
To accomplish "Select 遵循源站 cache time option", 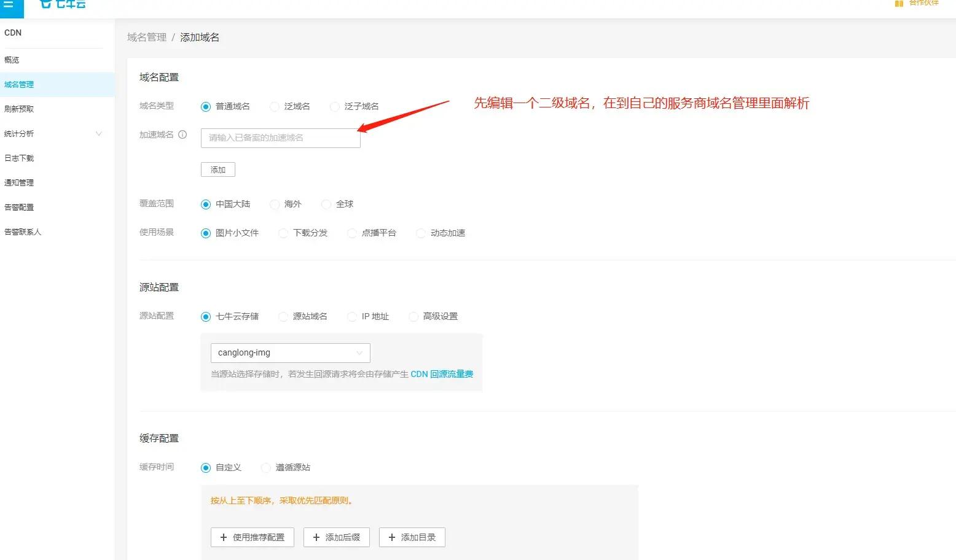I will point(266,468).
